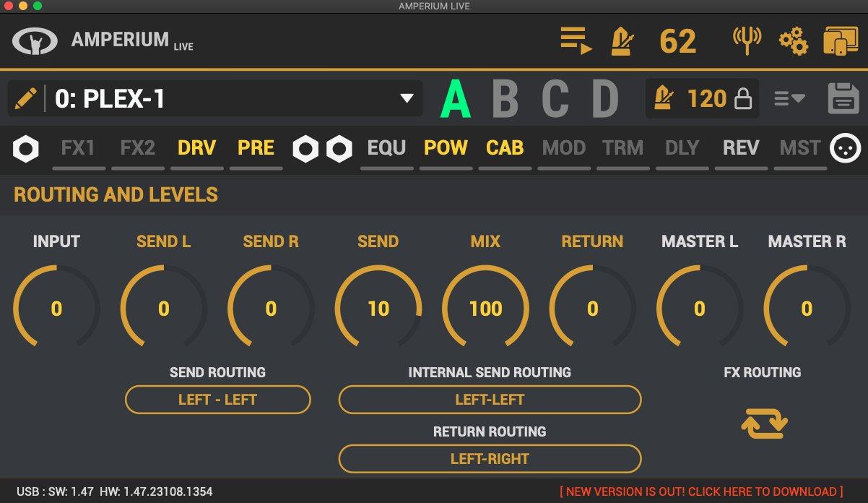The image size is (868, 503).
Task: Click the preset tempo value 120
Action: click(x=706, y=98)
